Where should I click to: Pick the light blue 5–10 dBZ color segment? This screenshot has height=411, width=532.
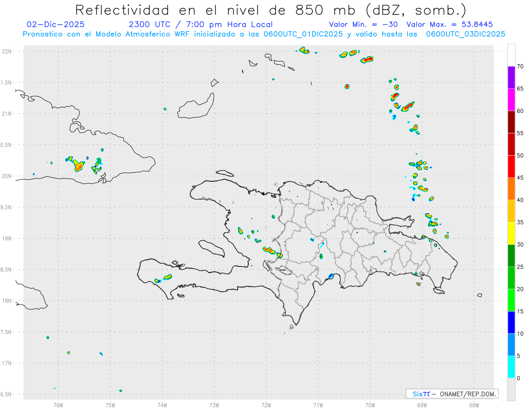click(511, 345)
